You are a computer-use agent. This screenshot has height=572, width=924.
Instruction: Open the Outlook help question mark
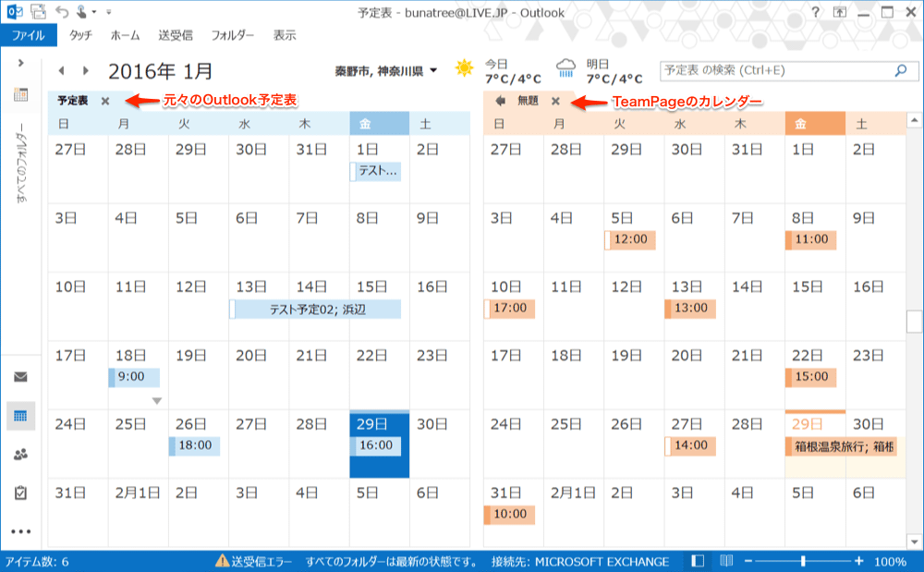pos(816,12)
